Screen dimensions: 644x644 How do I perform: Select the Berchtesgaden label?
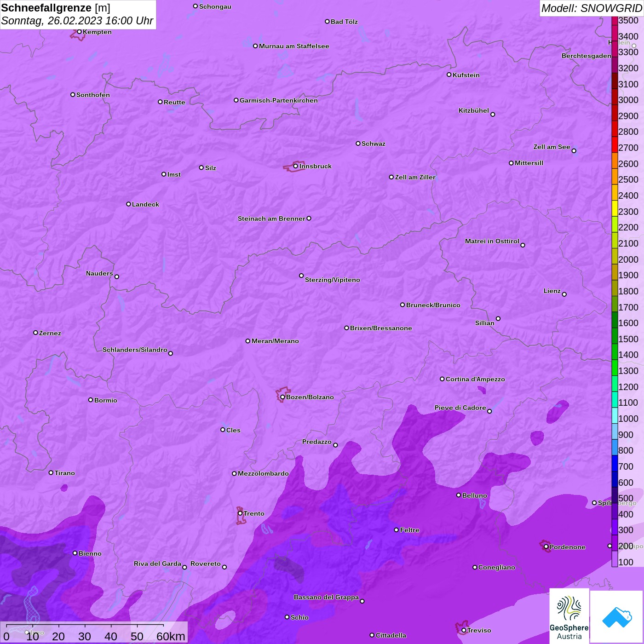[x=586, y=56]
